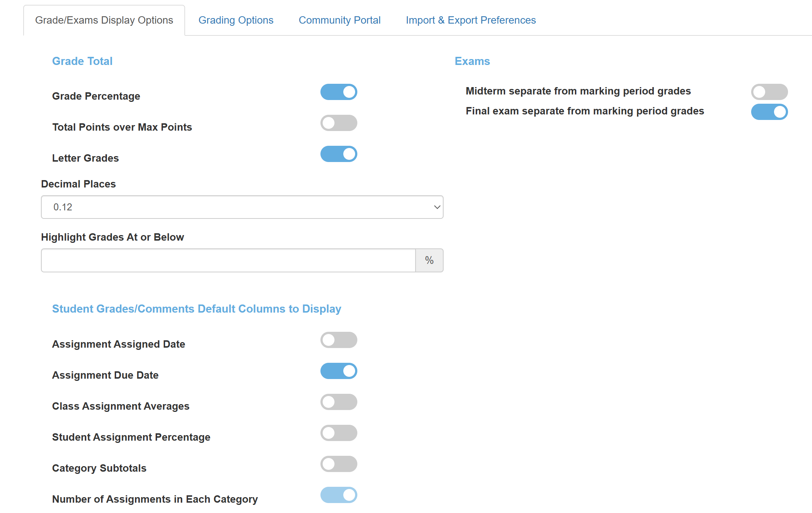The width and height of the screenshot is (812, 513).
Task: Disable the Letter Grades toggle
Action: [339, 154]
